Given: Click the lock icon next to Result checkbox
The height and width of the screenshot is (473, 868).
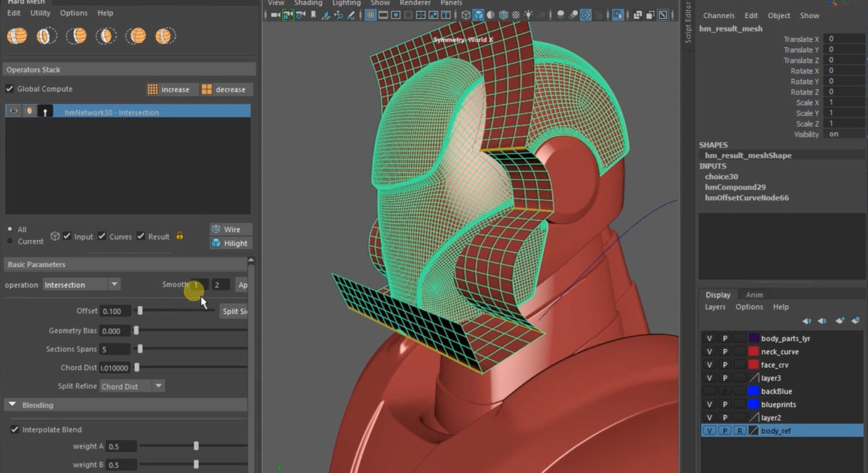Looking at the screenshot, I should coord(179,236).
